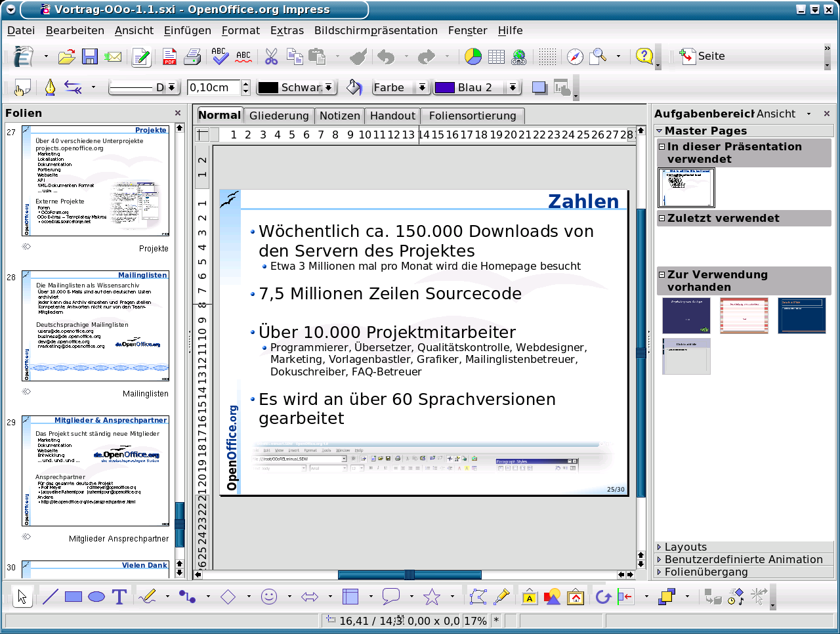This screenshot has height=634, width=840.
Task: Open the fill type Farbe dropdown
Action: click(422, 87)
